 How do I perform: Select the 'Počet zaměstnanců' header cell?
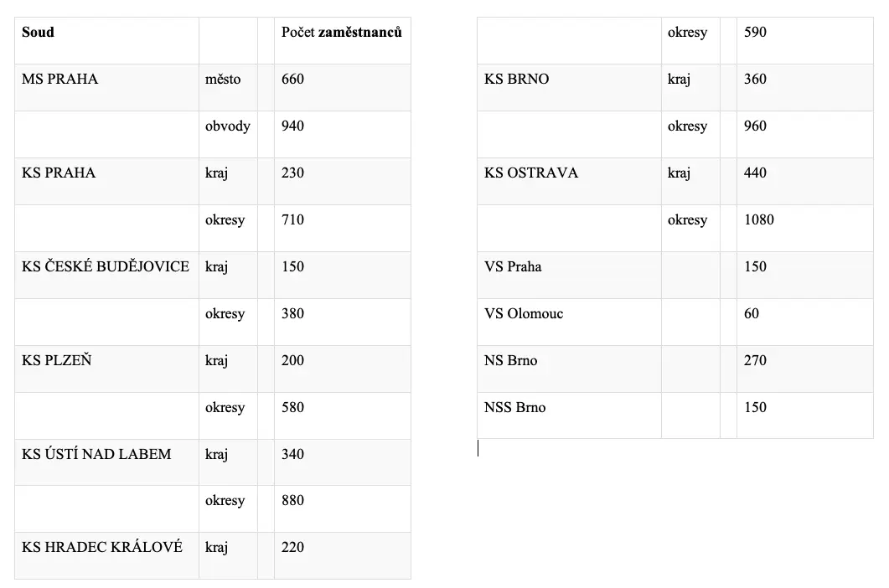point(343,40)
